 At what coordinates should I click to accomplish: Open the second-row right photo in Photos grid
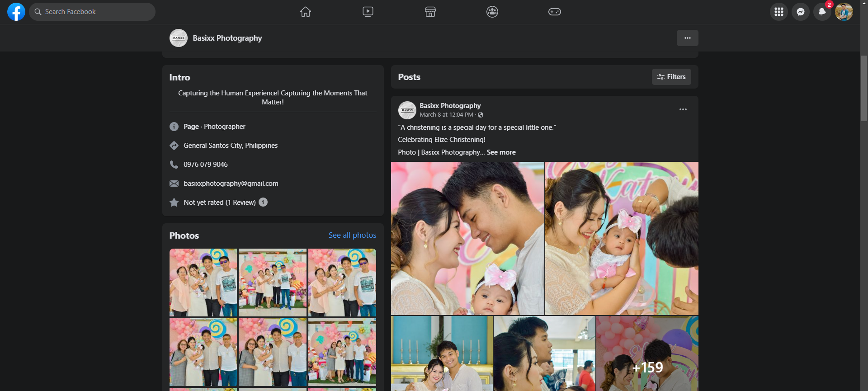click(x=342, y=352)
